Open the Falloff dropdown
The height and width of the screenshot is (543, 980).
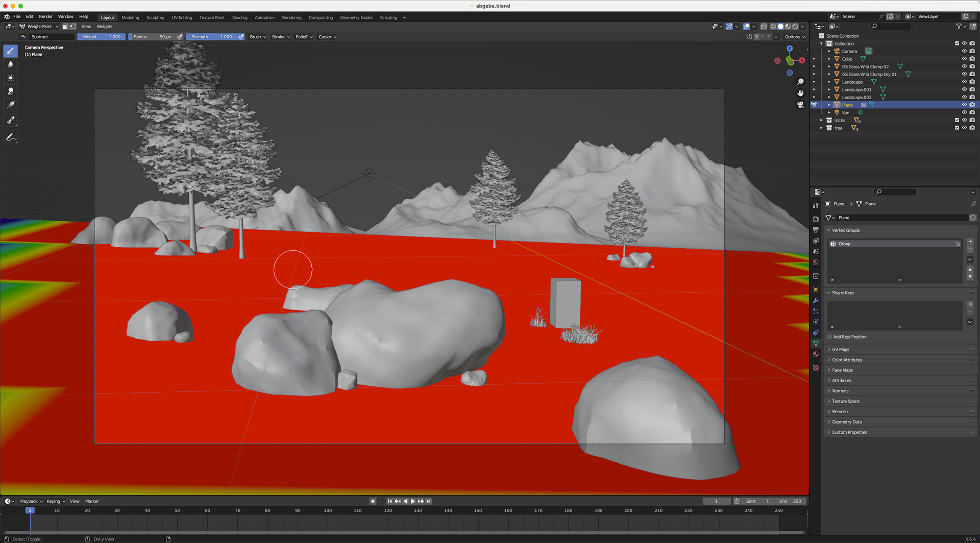(x=304, y=37)
